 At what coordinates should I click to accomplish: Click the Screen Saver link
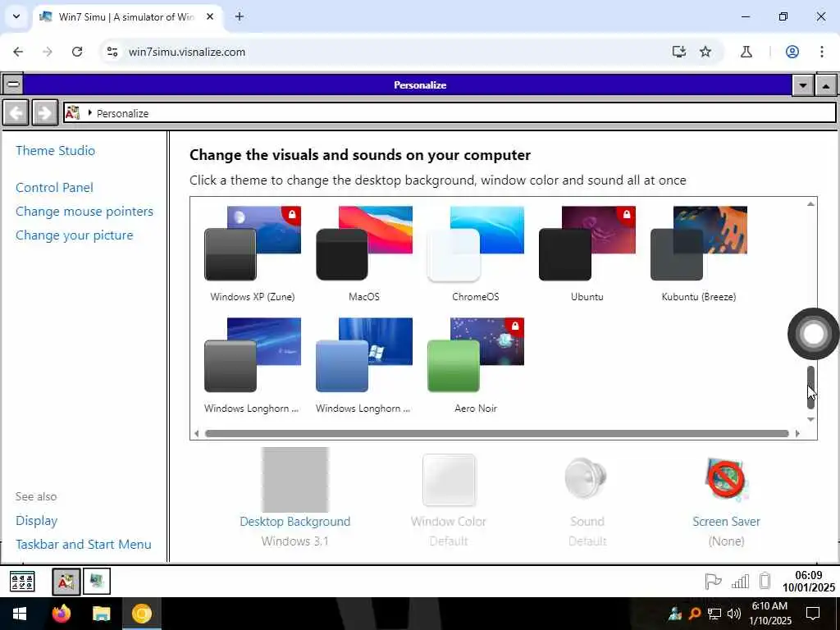pyautogui.click(x=726, y=521)
